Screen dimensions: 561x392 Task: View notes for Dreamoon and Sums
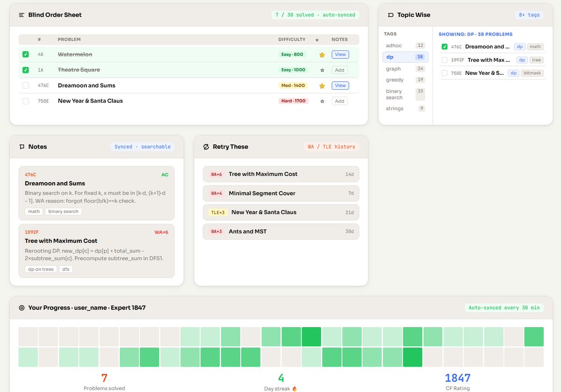(340, 86)
